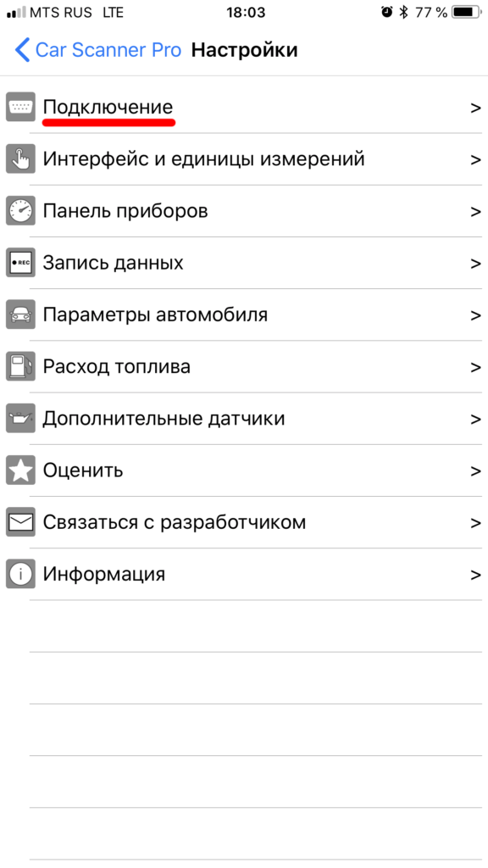Select the info icon next to Информация
Screen dimensions: 488x868
tap(20, 574)
